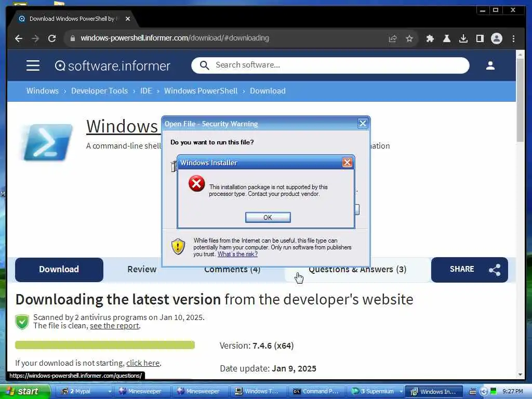532x399 pixels.
Task: Click the keyboard icon in system tray
Action: [473, 392]
